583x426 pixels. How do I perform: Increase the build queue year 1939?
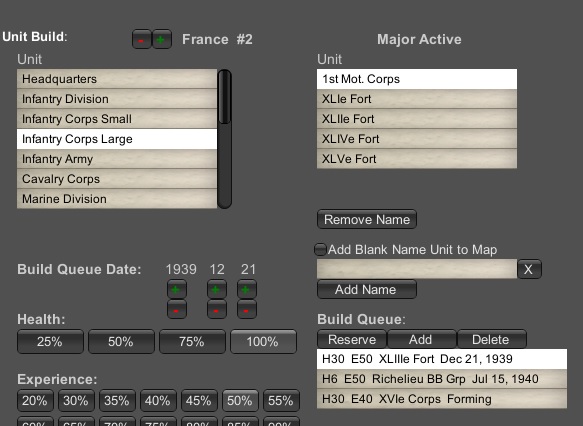pos(177,289)
